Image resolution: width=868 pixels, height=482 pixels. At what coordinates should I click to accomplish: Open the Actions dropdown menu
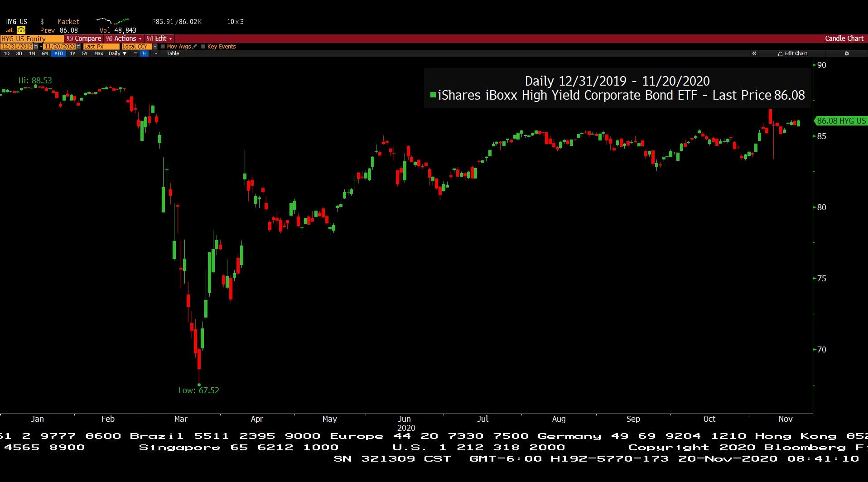[x=124, y=39]
